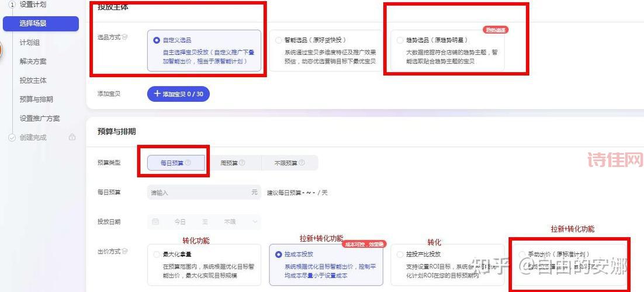Click the 添加宝贝 0 / 30 button

point(178,94)
